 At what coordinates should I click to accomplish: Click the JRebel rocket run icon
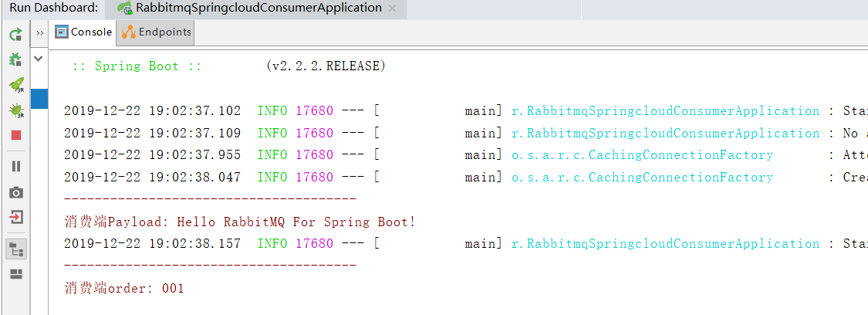[16, 85]
